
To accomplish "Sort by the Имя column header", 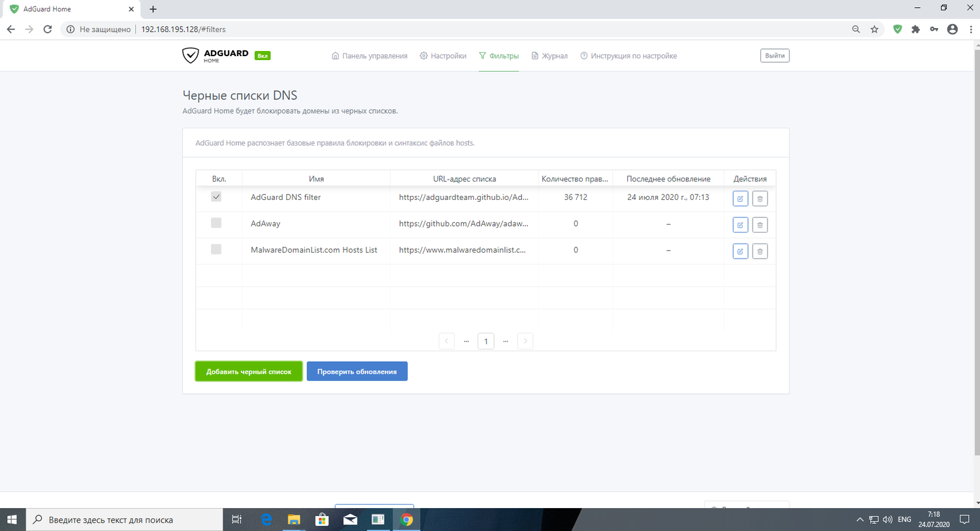I will click(x=316, y=178).
